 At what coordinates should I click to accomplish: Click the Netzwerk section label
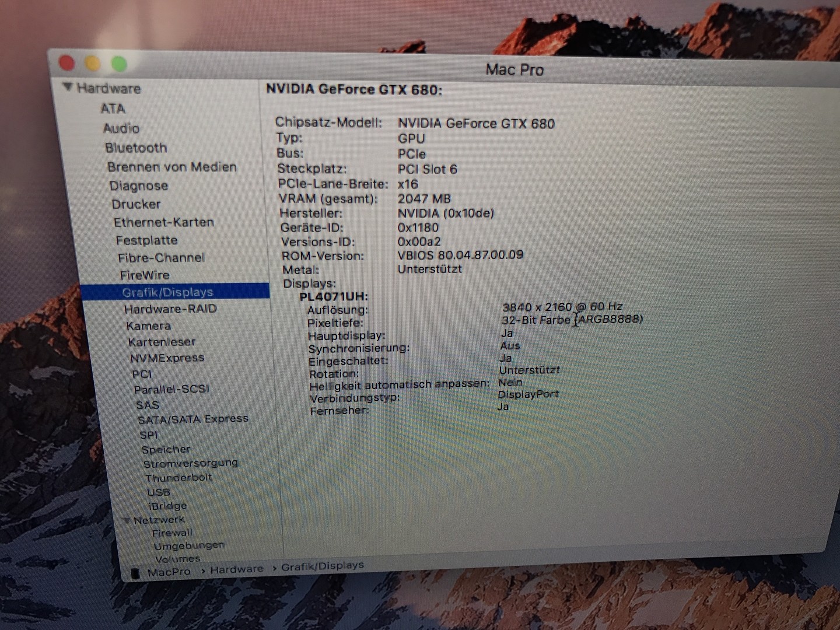[159, 520]
